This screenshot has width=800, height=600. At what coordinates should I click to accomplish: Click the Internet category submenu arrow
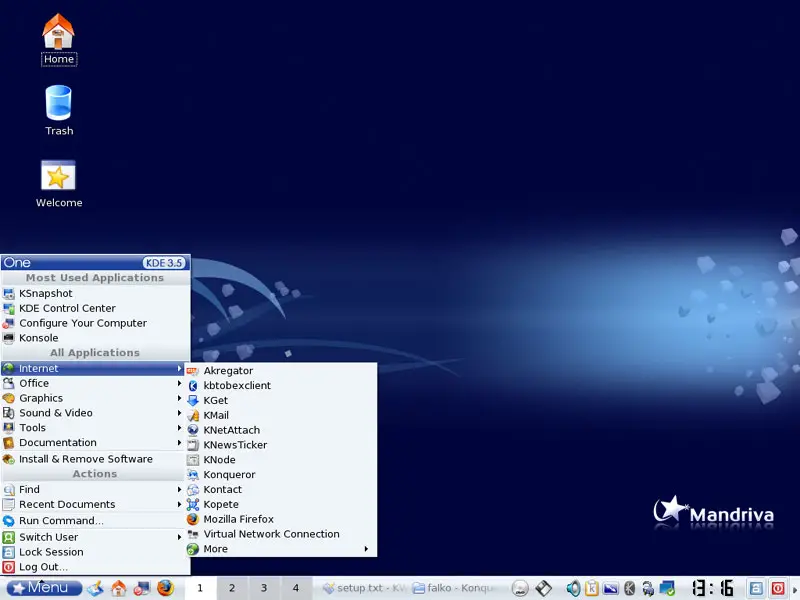(x=179, y=368)
